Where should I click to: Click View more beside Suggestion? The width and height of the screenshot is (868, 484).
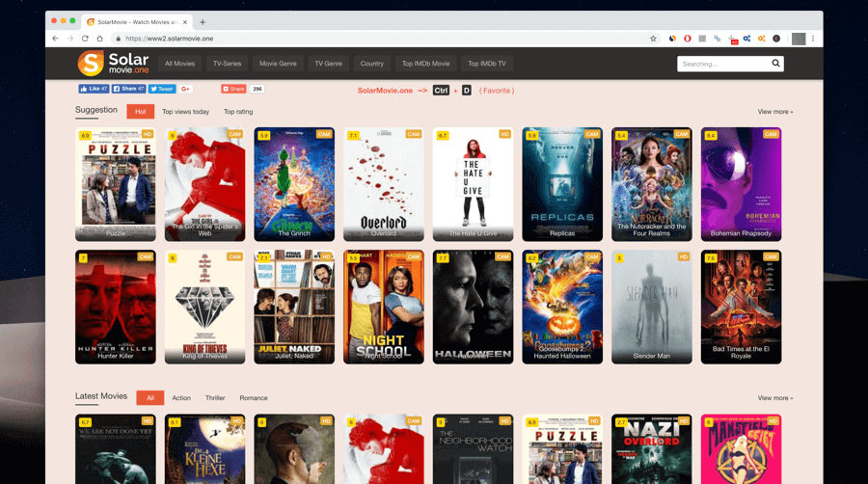pyautogui.click(x=775, y=112)
